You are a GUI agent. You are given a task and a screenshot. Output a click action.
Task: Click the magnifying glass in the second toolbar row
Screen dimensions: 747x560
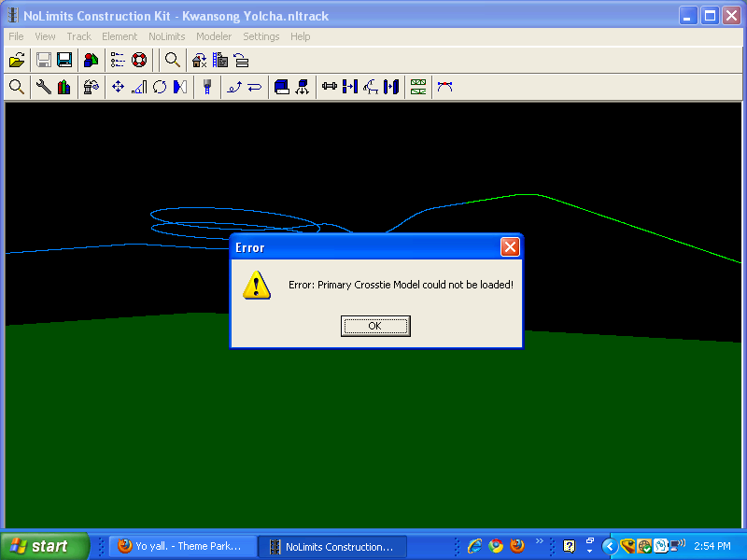[17, 87]
